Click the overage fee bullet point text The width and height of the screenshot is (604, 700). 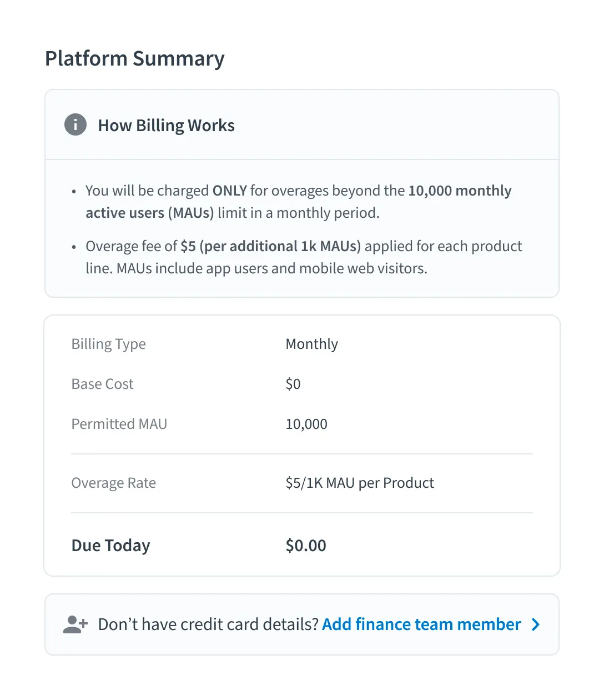(x=304, y=257)
